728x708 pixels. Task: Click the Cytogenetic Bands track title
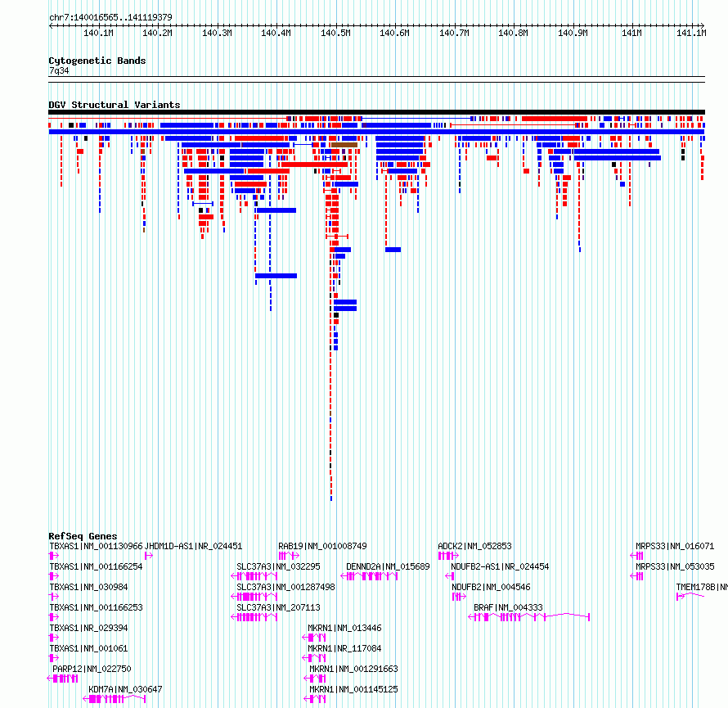click(x=97, y=61)
